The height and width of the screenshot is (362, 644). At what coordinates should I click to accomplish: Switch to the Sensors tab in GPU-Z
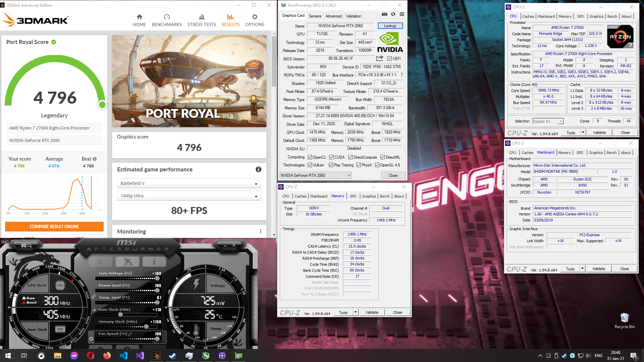[x=315, y=16]
